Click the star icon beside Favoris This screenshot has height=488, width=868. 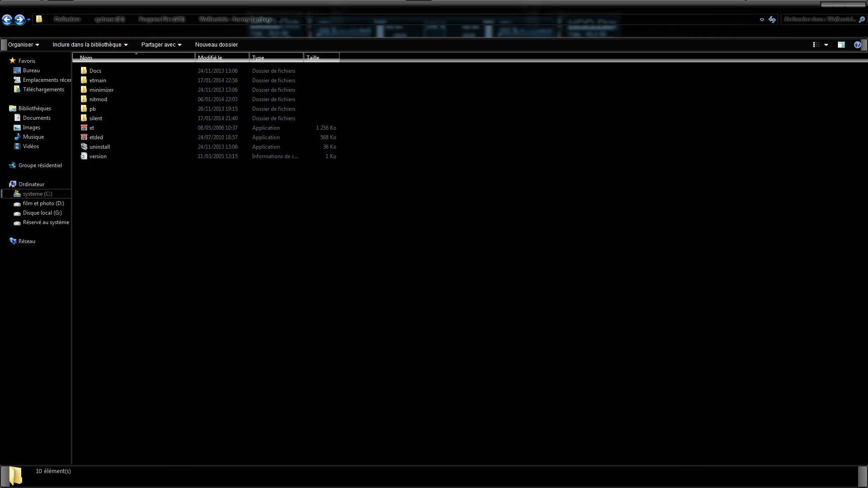[13, 61]
